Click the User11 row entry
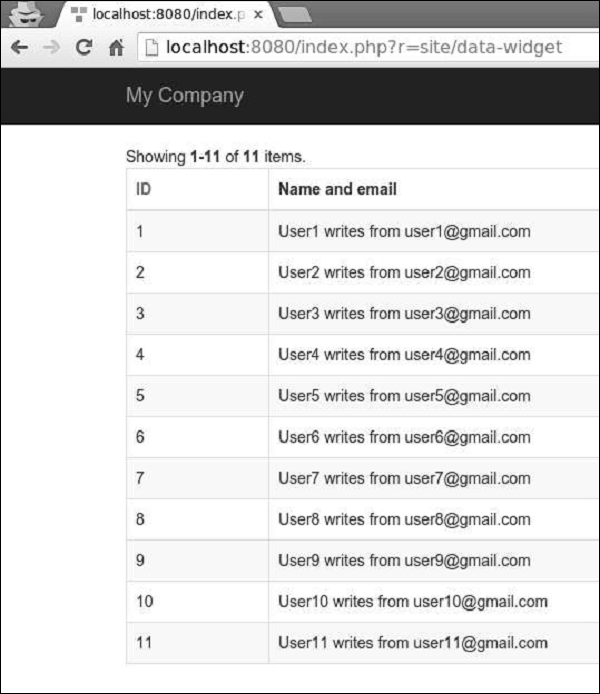This screenshot has width=600, height=694. click(413, 643)
